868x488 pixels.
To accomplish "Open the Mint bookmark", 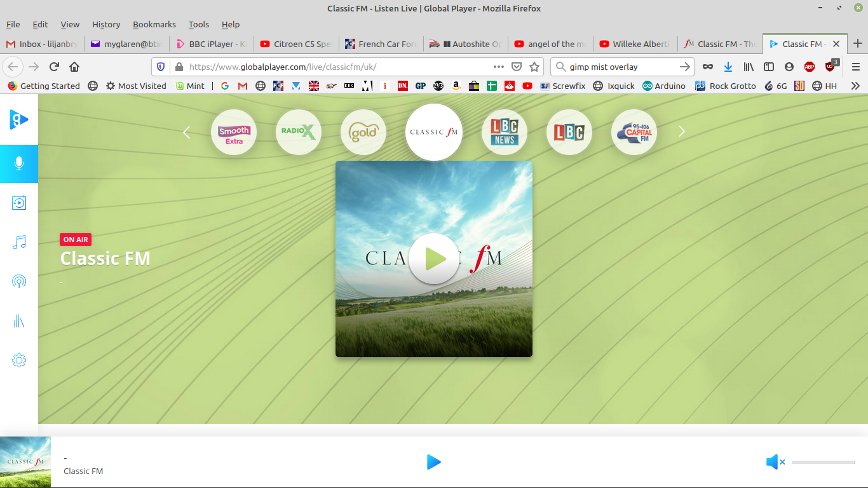I will (189, 86).
